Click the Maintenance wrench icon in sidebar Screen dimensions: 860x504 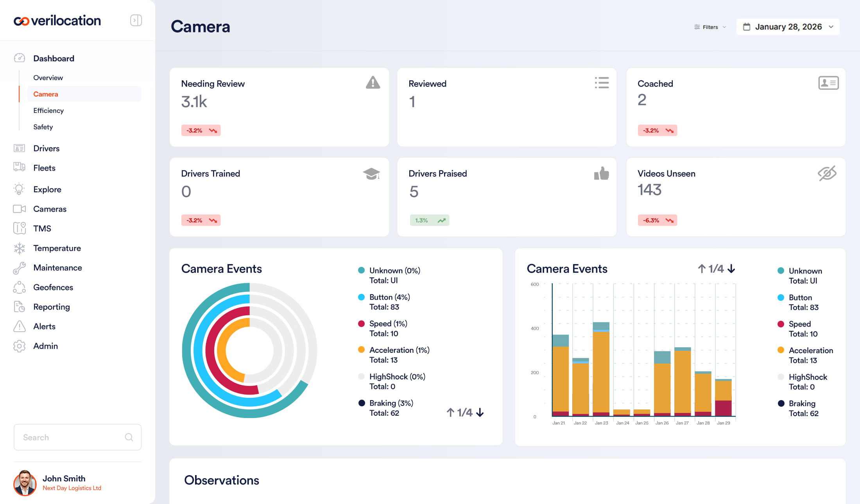[19, 268]
